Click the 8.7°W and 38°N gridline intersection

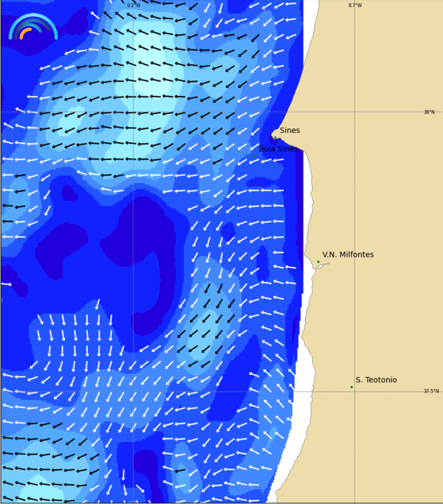(x=354, y=112)
